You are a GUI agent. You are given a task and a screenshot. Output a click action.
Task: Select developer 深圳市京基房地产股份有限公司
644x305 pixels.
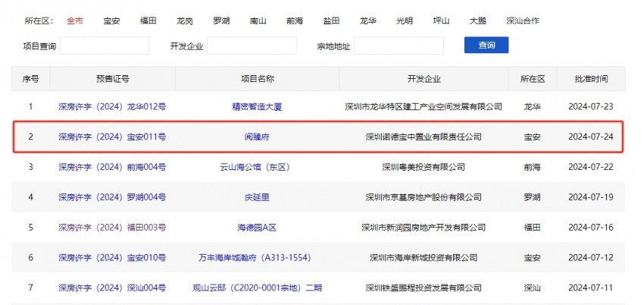coord(424,197)
